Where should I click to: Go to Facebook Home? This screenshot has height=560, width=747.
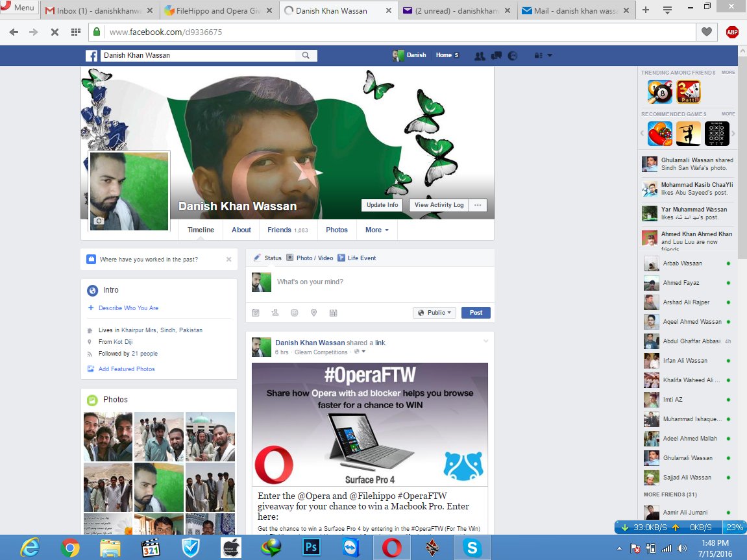[x=443, y=55]
